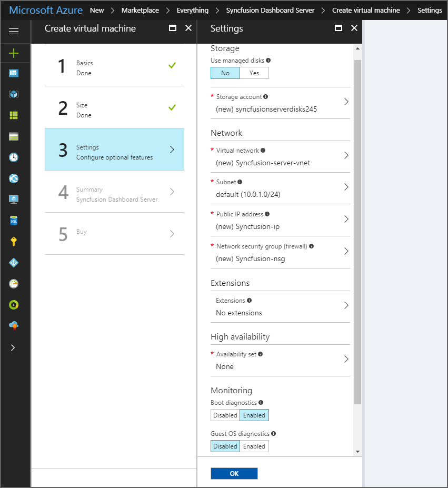Click the Microsoft Azure logo text
Viewport: 448px width, 488px height.
[x=46, y=10]
